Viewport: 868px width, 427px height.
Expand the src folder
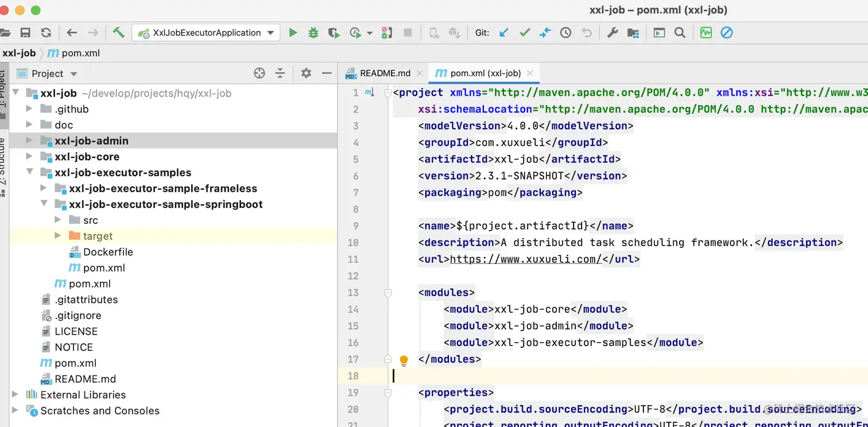click(57, 220)
